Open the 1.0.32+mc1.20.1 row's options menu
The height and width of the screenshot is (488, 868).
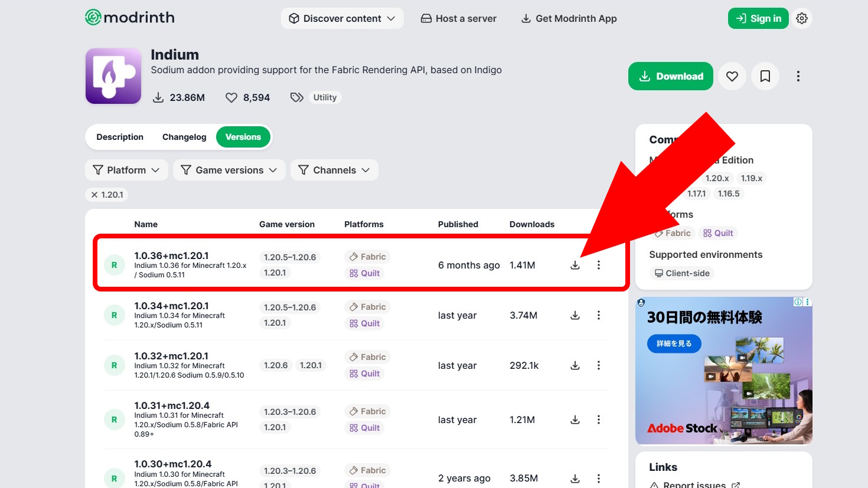coord(599,365)
